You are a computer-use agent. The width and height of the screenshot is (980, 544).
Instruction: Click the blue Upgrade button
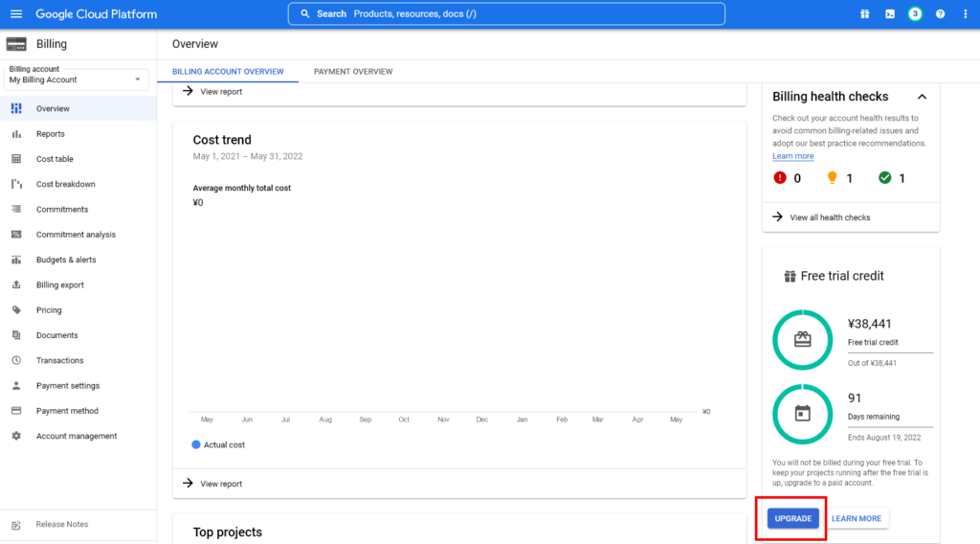point(792,518)
